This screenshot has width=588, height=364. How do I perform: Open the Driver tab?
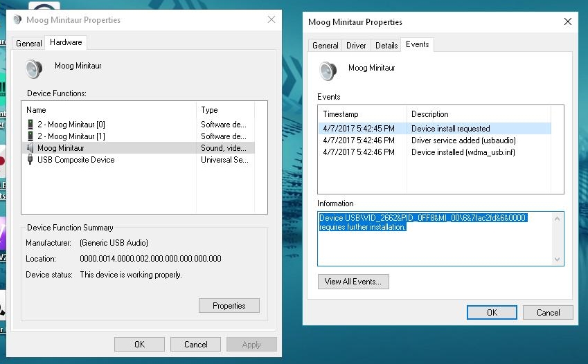click(356, 46)
